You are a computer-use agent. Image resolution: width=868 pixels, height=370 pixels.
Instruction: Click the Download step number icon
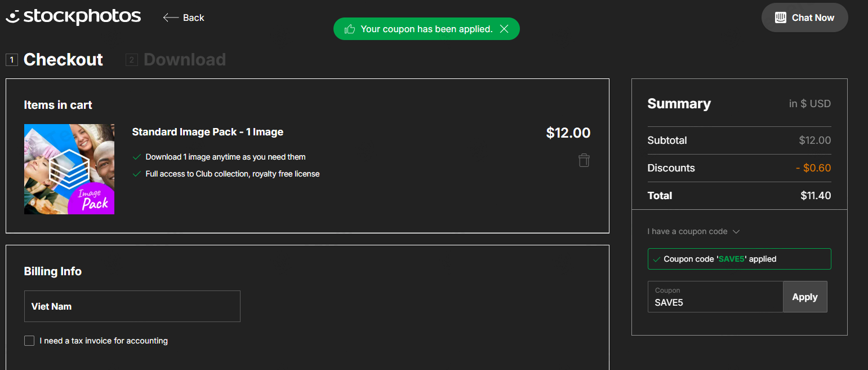tap(132, 60)
